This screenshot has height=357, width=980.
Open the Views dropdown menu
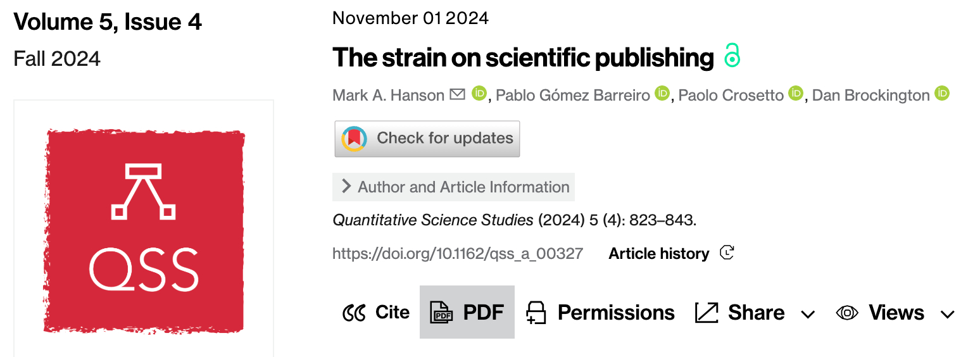coord(895,313)
